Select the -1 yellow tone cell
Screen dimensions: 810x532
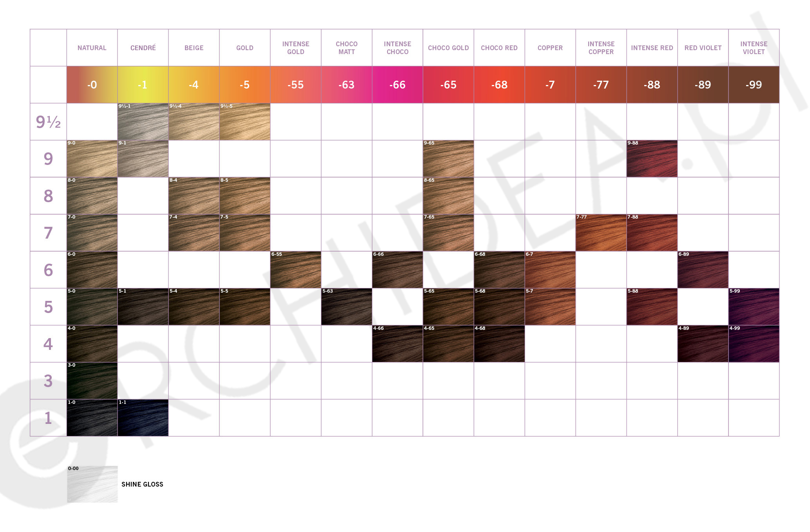point(143,85)
